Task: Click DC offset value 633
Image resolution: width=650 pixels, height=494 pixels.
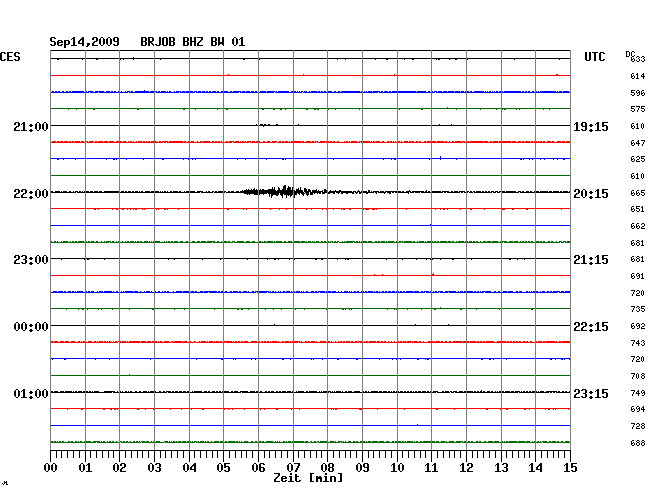Action: 638,59
